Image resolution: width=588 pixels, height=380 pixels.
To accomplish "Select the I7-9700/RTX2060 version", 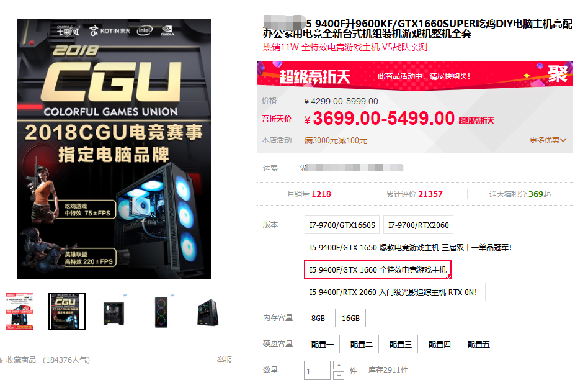I will pyautogui.click(x=418, y=225).
